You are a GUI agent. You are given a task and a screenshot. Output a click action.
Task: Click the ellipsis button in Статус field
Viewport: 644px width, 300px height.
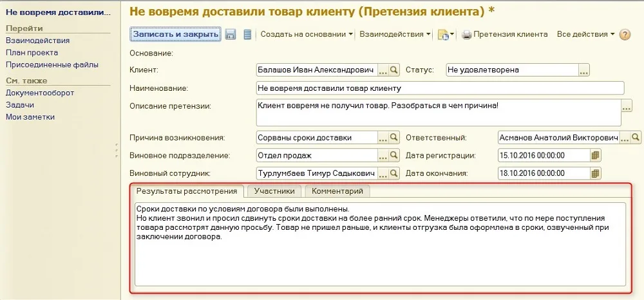click(x=585, y=70)
